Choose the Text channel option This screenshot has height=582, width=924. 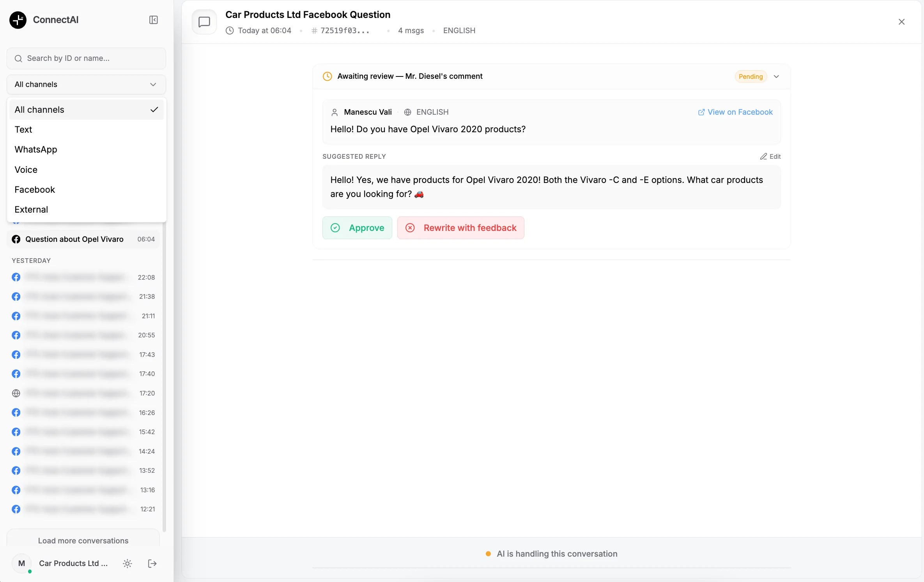click(x=86, y=130)
